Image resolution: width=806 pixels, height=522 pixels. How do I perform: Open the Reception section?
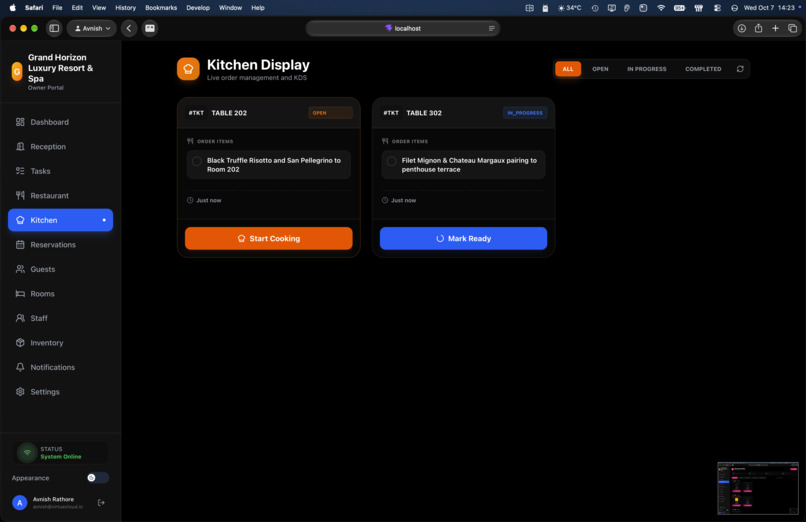(x=60, y=146)
